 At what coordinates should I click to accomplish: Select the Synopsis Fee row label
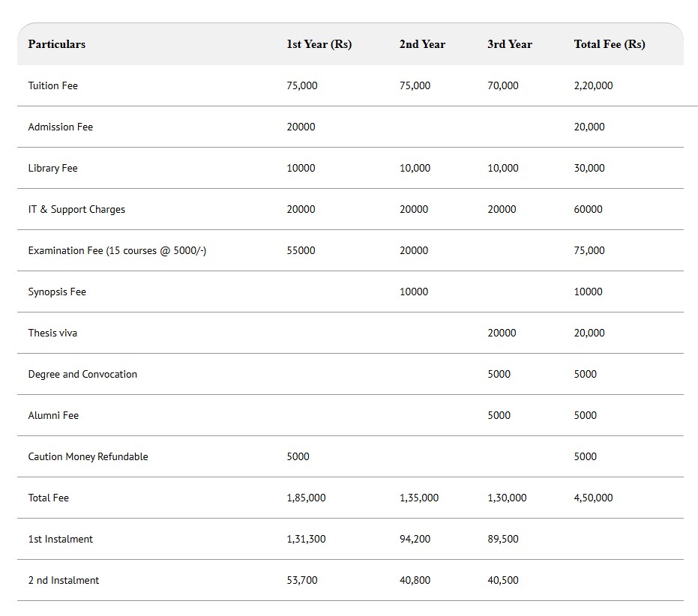point(57,292)
